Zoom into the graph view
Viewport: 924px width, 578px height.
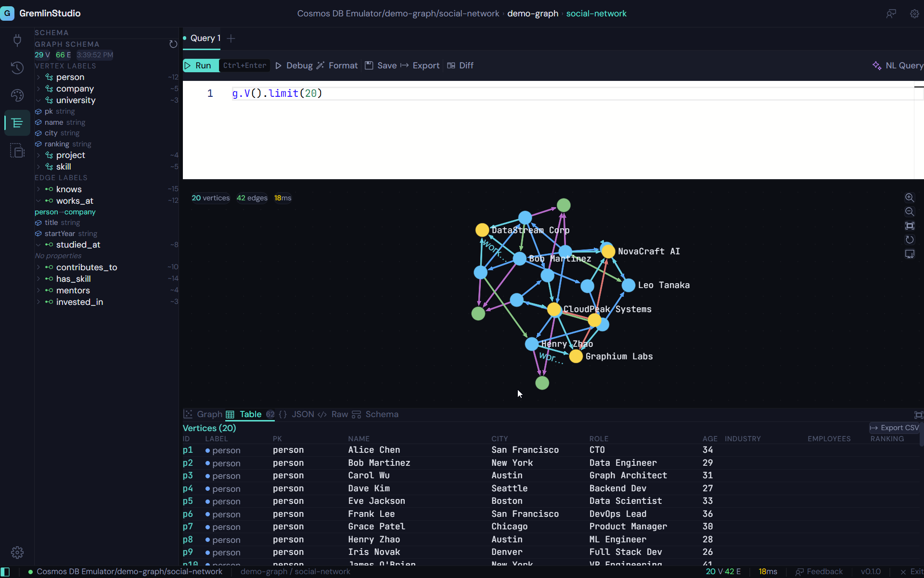[910, 197]
